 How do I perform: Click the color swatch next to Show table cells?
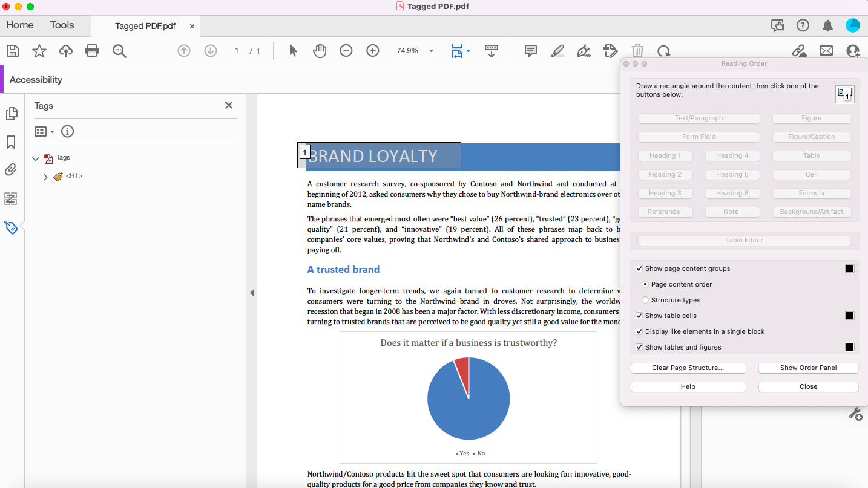pyautogui.click(x=849, y=315)
